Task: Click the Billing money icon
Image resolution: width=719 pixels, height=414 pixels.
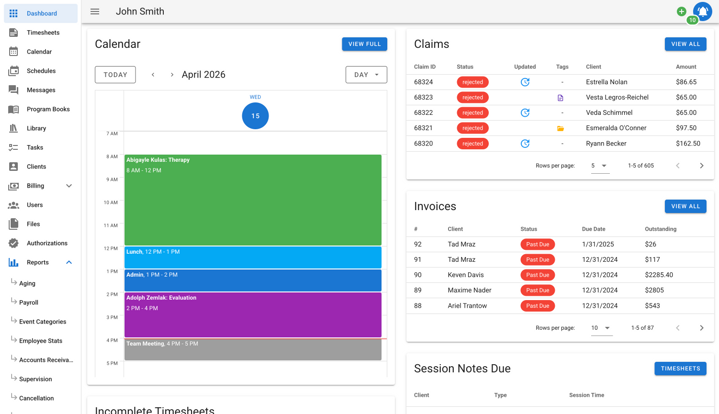Action: 13,186
